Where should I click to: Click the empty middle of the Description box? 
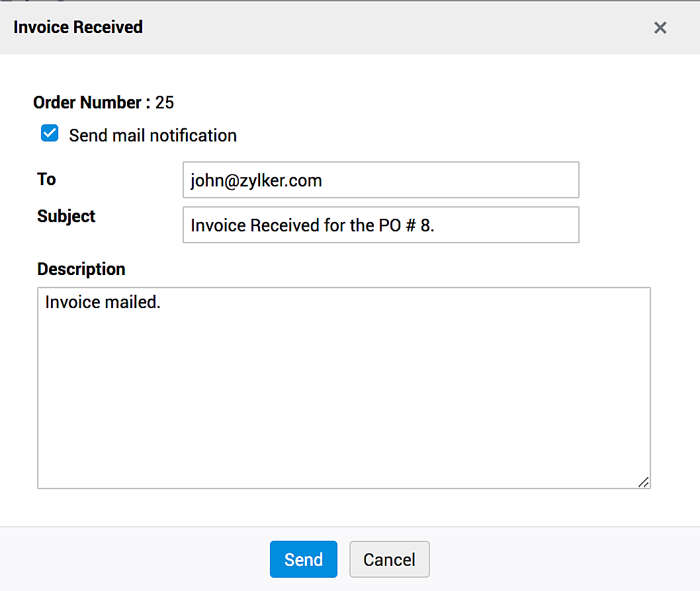click(343, 397)
